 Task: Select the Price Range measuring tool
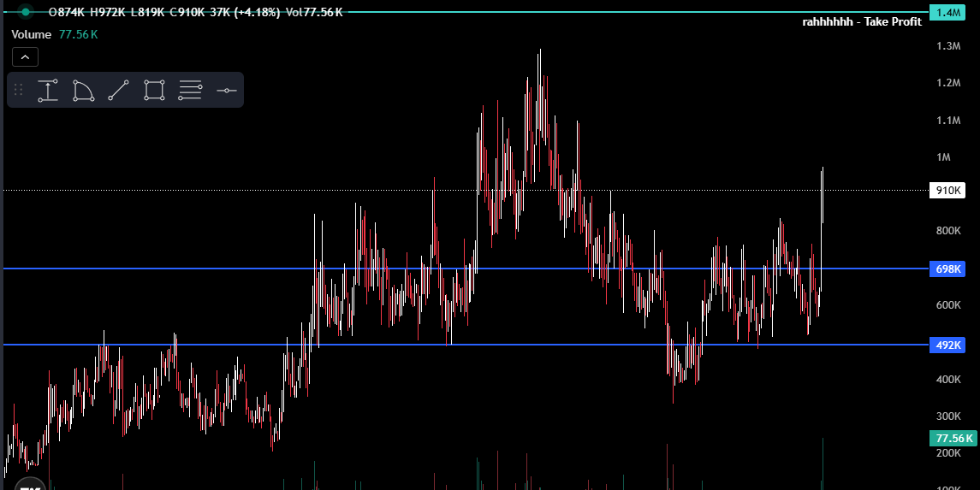(47, 91)
